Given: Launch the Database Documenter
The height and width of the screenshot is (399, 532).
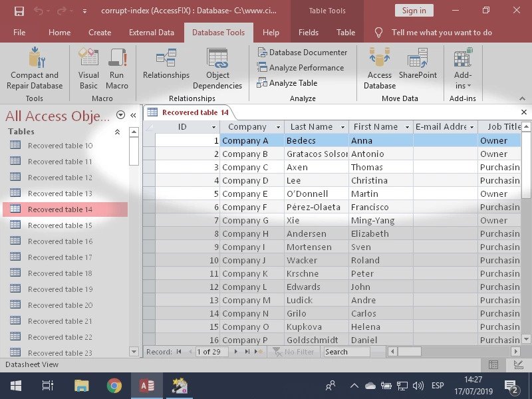Looking at the screenshot, I should click(x=303, y=52).
